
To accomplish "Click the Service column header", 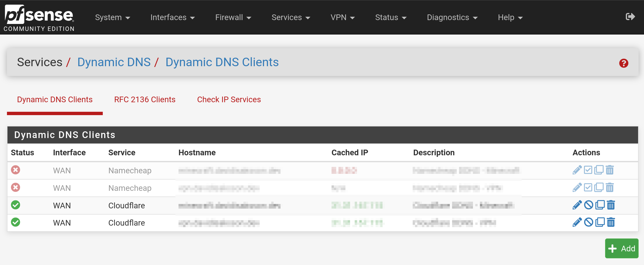I will (122, 153).
